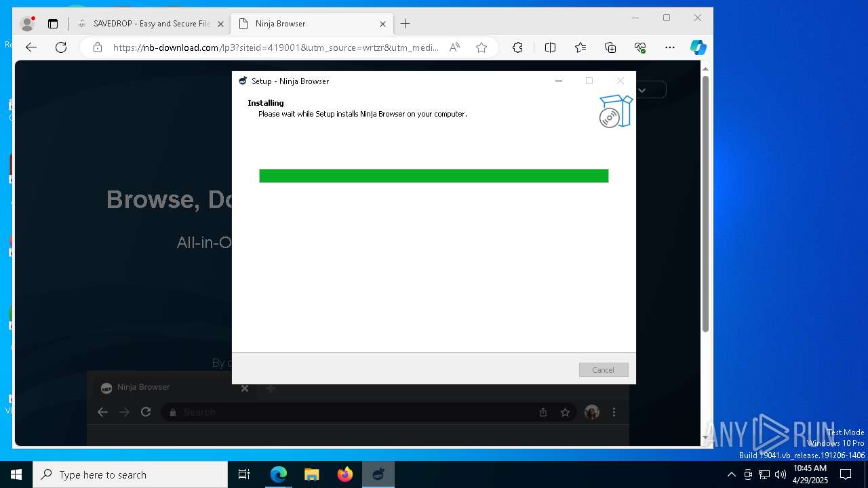Click the installer disc box icon
Screen dimensions: 868x488
pyautogui.click(x=616, y=111)
